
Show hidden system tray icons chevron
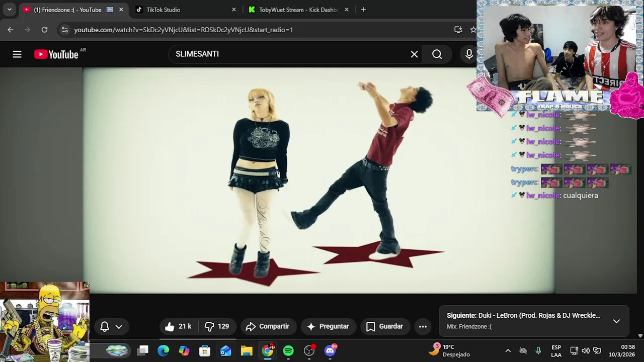click(508, 350)
